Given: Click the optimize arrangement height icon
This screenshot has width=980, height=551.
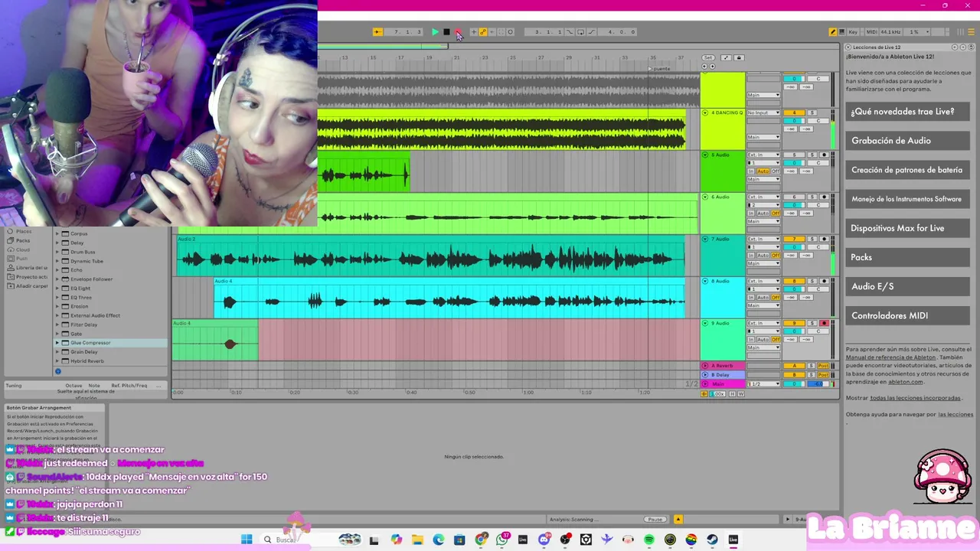Looking at the screenshot, I should [732, 393].
